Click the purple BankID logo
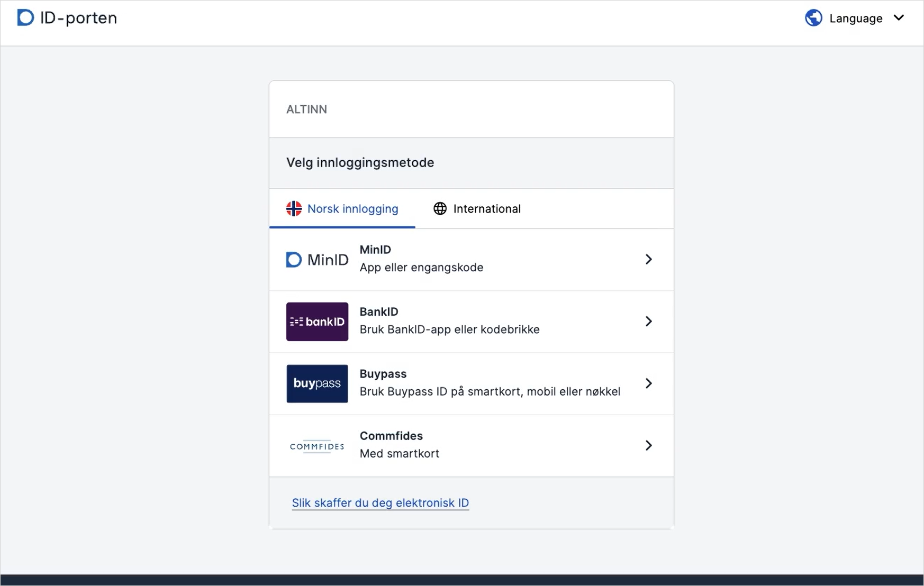The width and height of the screenshot is (924, 586). tap(317, 322)
